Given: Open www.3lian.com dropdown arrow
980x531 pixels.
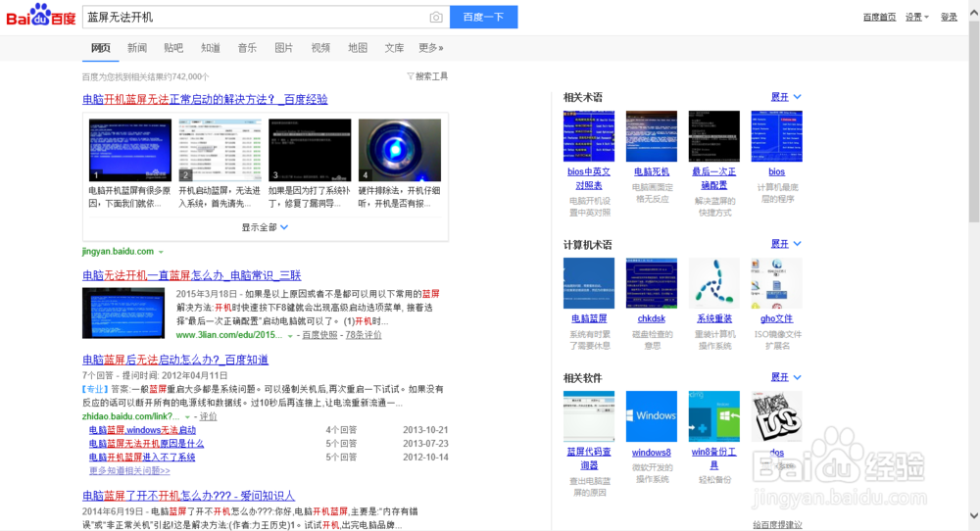Looking at the screenshot, I should (x=289, y=335).
